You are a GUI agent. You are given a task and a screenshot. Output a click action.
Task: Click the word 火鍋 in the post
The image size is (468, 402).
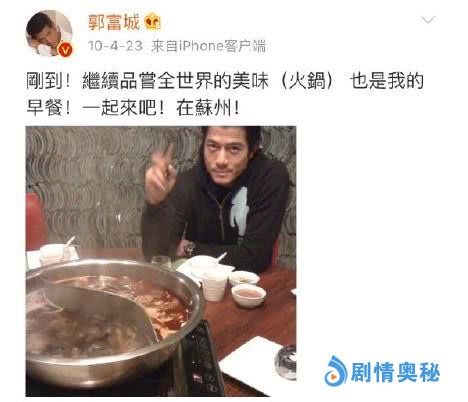coord(306,81)
